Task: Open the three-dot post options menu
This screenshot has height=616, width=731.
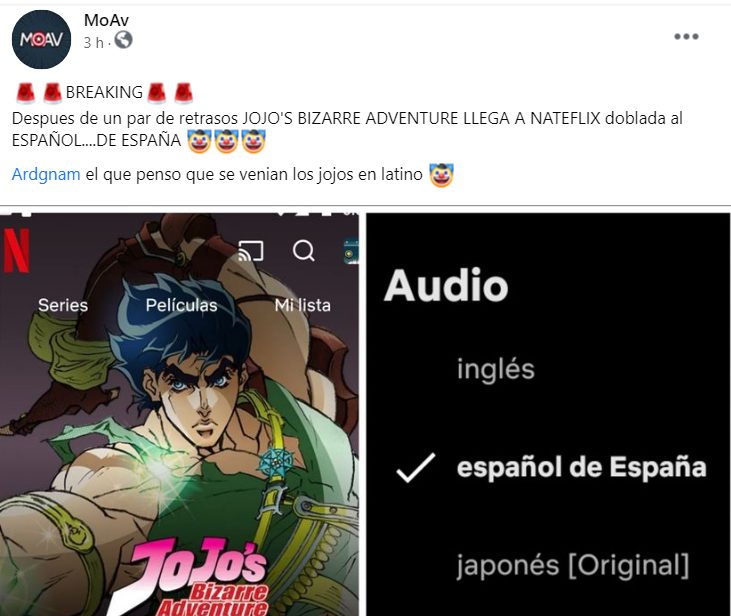Action: click(x=686, y=36)
